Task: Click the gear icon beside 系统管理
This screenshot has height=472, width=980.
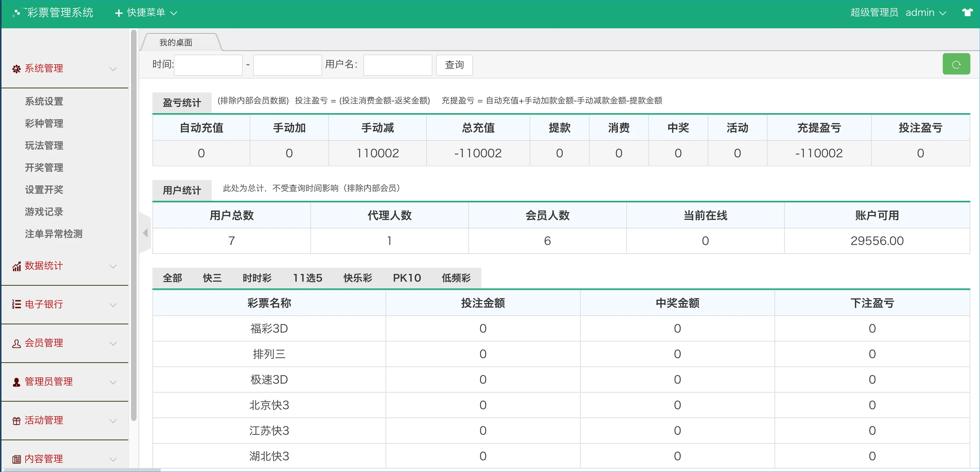Action: 16,69
